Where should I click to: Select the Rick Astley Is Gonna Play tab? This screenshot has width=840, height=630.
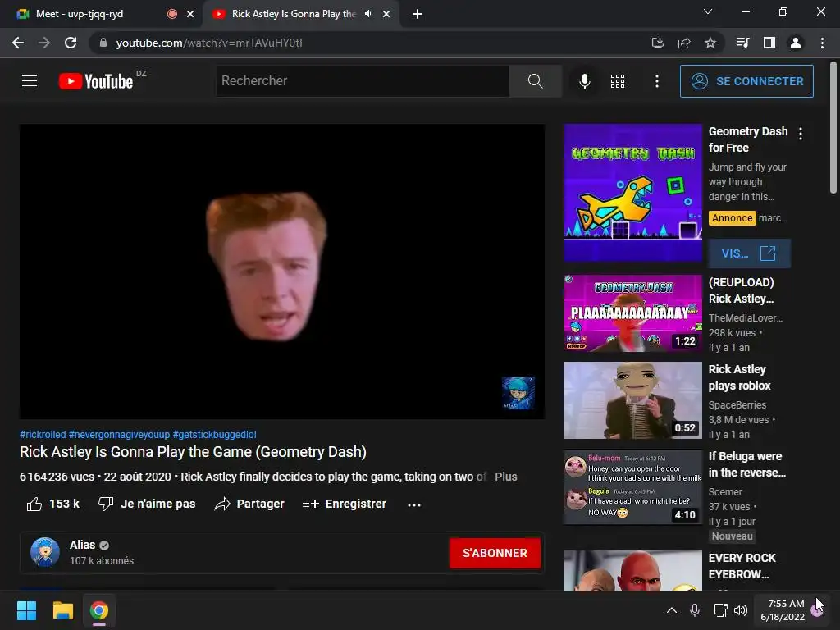pos(300,14)
